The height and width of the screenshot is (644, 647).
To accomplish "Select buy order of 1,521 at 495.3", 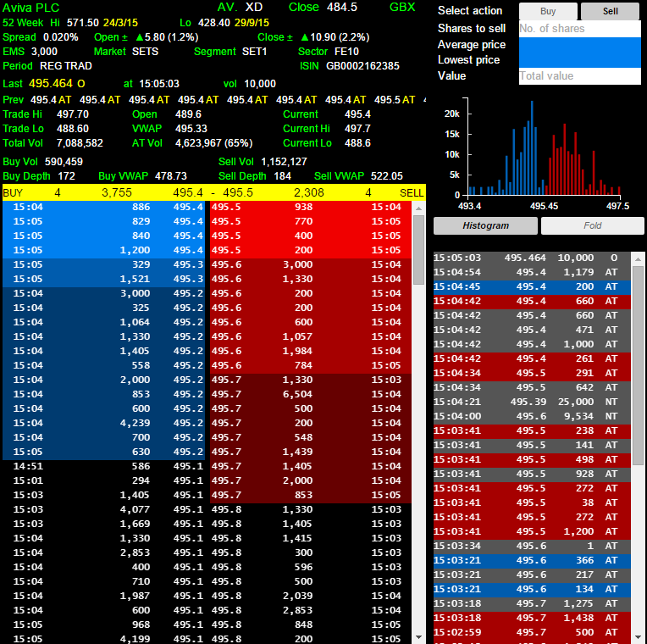I will pos(103,279).
